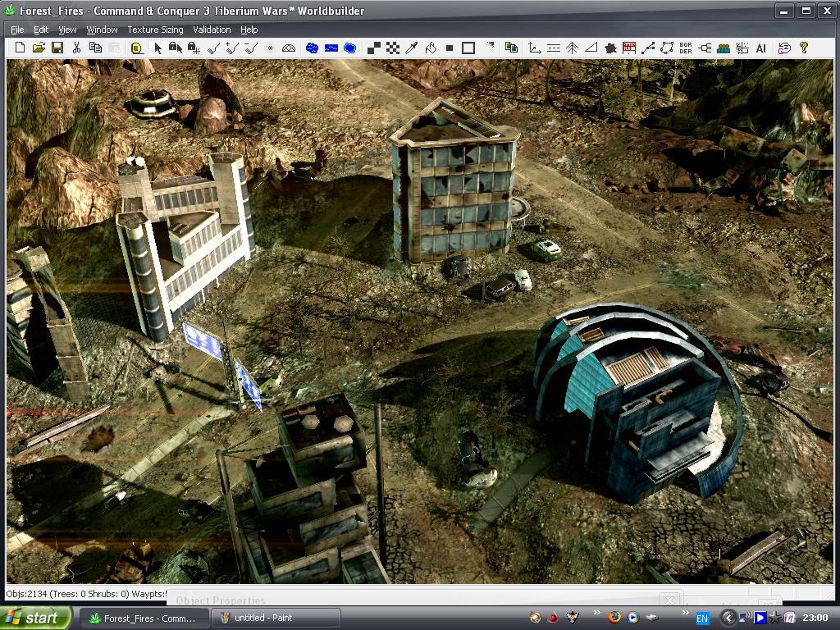Expand hidden system tray icons arrow
Screen dimensions: 840x630
tap(728, 618)
